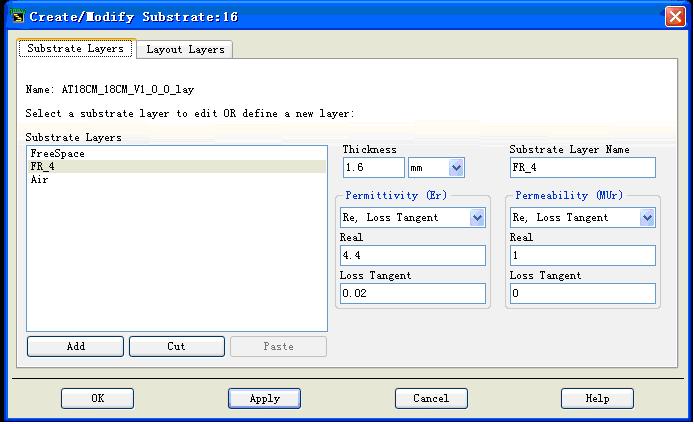The width and height of the screenshot is (694, 424).
Task: Select the Air substrate layer
Action: point(176,179)
